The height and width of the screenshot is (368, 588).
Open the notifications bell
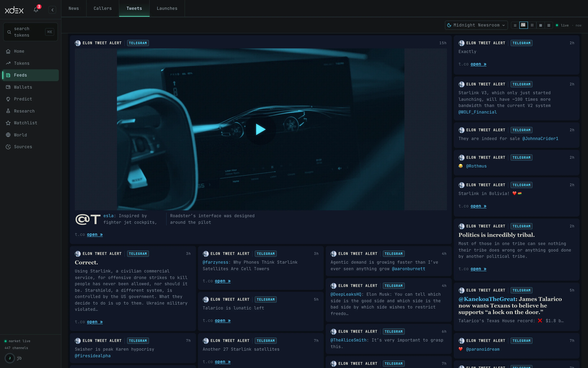click(x=36, y=10)
